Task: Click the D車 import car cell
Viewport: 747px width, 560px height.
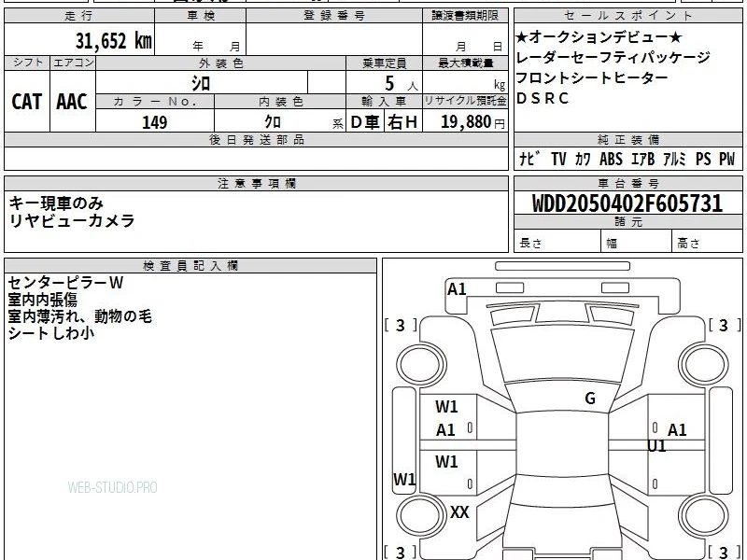Action: coord(365,122)
